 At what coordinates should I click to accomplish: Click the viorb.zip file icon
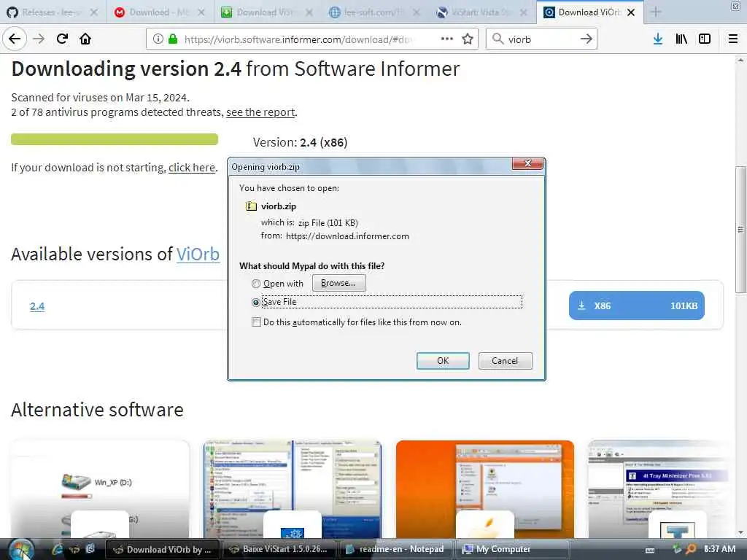(x=251, y=206)
